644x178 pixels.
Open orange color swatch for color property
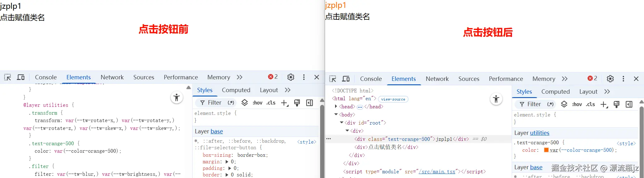pyautogui.click(x=546, y=150)
